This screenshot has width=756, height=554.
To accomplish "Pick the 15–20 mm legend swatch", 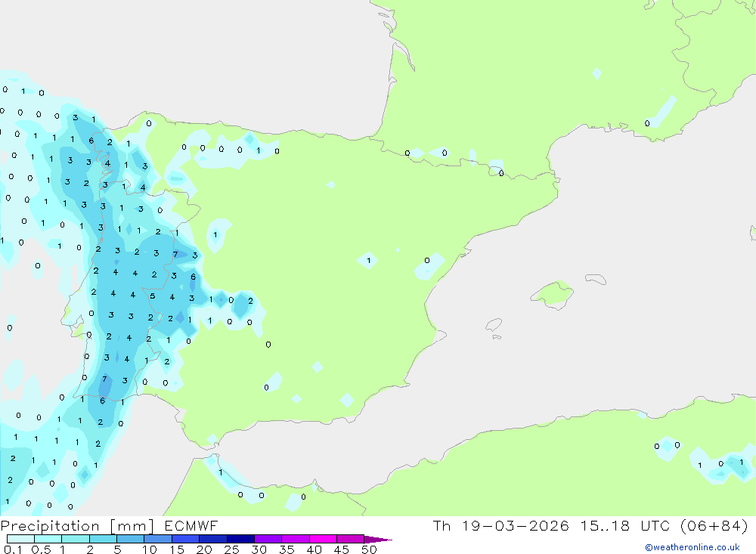I will coord(186,539).
